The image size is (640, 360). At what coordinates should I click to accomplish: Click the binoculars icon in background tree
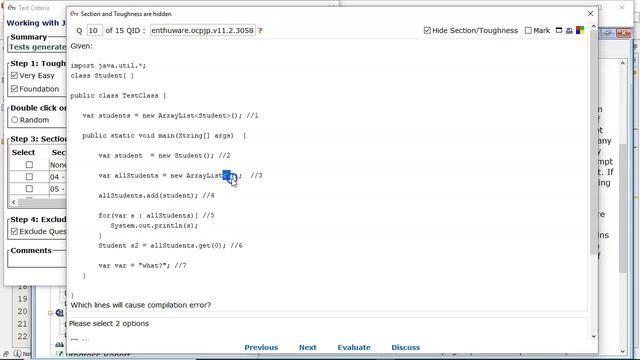[60, 344]
